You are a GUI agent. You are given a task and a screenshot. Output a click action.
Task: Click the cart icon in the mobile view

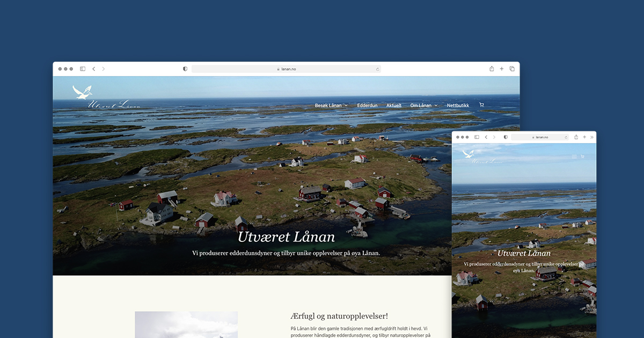[x=582, y=156]
